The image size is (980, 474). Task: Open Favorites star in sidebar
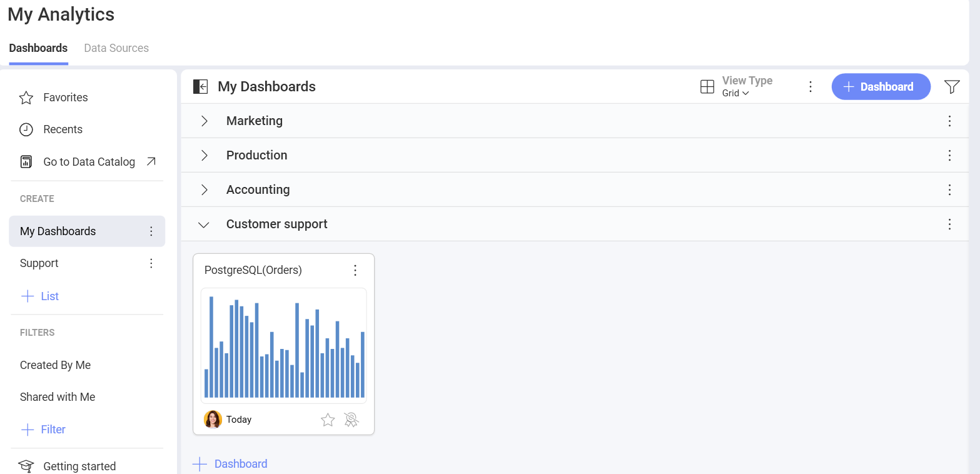(26, 98)
